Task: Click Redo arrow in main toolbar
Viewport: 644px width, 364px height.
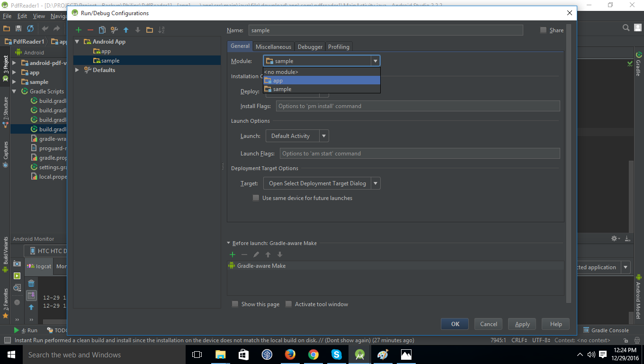Action: point(57,28)
